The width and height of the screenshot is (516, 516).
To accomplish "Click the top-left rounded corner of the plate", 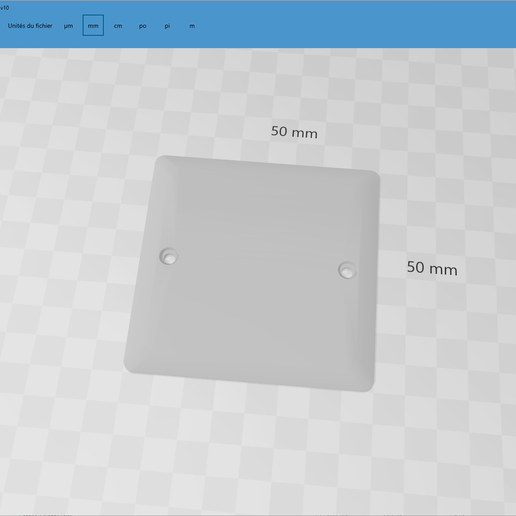I will tap(162, 162).
